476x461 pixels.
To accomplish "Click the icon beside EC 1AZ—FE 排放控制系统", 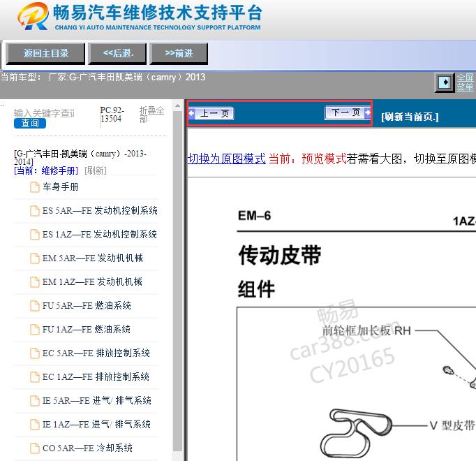I will (x=35, y=376).
